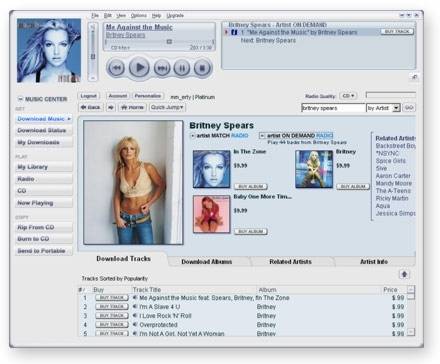Viewport: 440px width, 364px height.
Task: Switch to the Download Albums tab
Action: click(x=207, y=262)
